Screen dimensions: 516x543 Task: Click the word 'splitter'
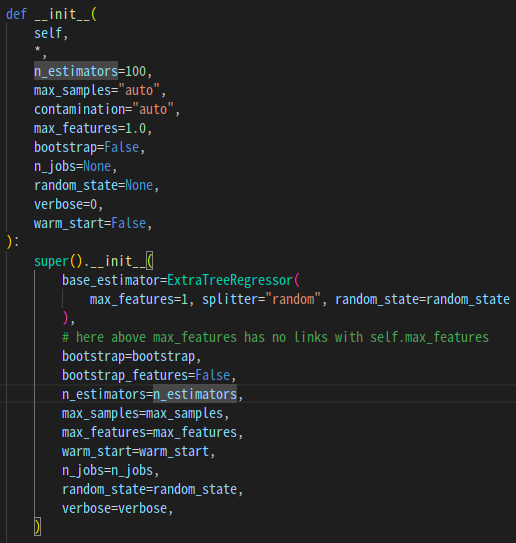click(x=230, y=299)
